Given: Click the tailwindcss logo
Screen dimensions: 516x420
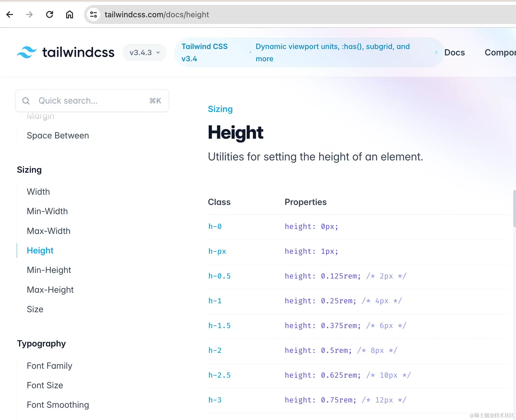Looking at the screenshot, I should pyautogui.click(x=65, y=52).
